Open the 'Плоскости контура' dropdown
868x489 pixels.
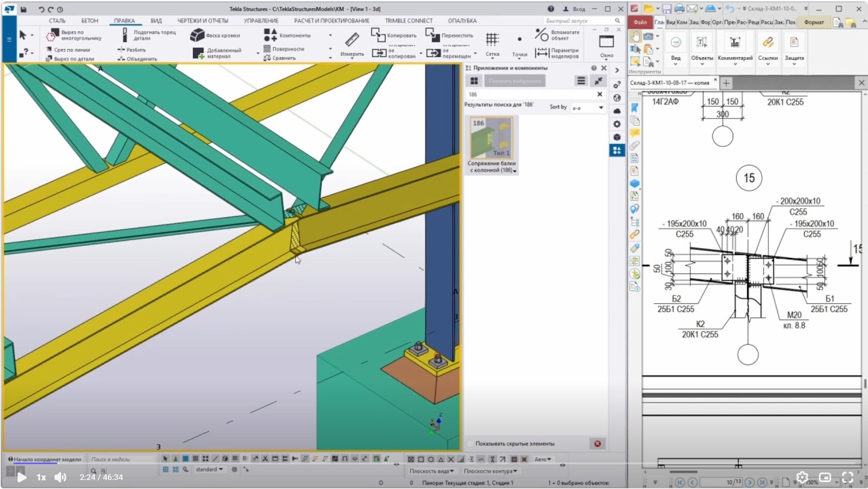point(490,471)
